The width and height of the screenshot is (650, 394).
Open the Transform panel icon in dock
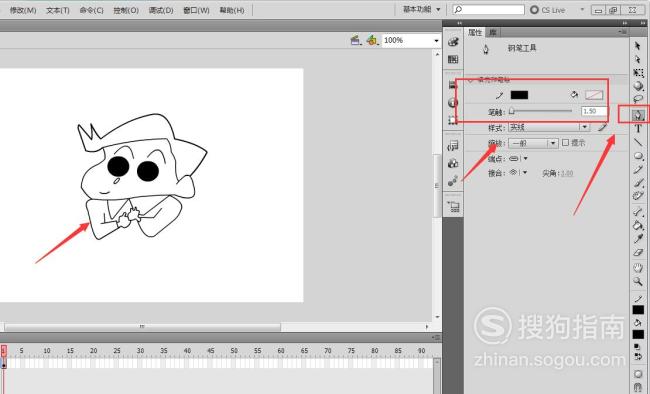(x=453, y=120)
